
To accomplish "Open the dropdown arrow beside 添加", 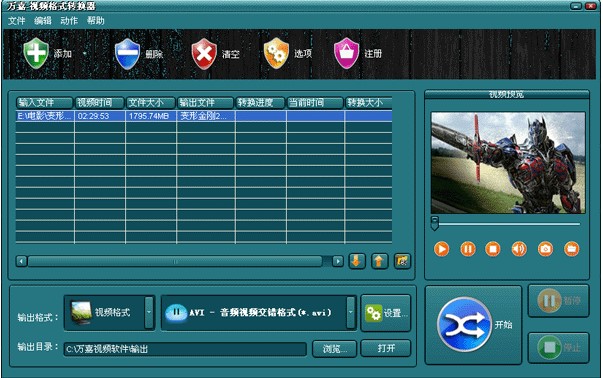I will [x=85, y=53].
